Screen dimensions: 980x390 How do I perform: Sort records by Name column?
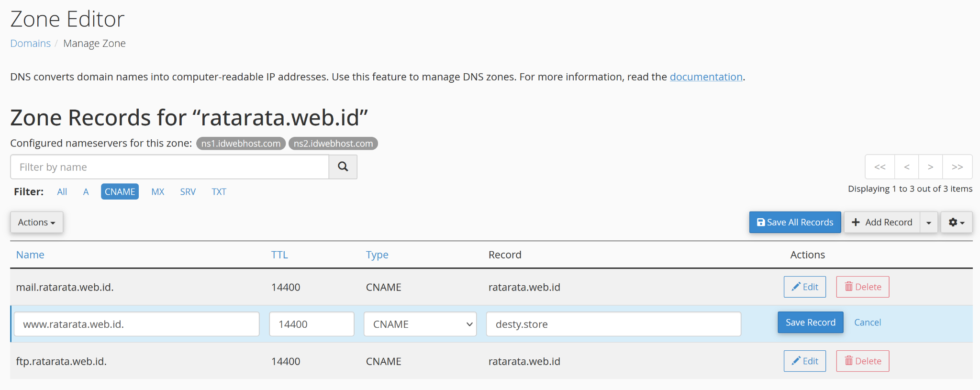[30, 255]
